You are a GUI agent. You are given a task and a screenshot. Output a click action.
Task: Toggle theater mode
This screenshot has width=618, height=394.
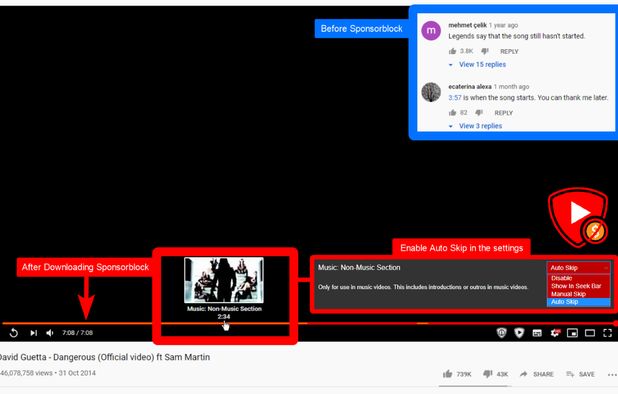point(590,333)
